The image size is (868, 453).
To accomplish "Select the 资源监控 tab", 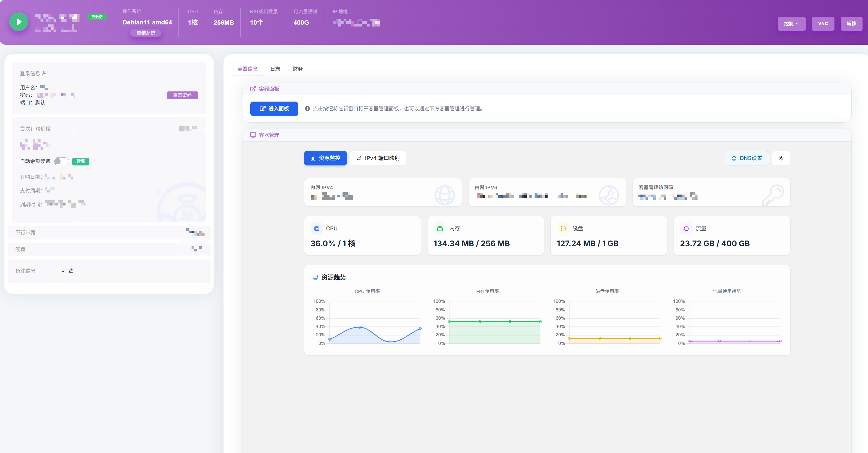I will pyautogui.click(x=325, y=158).
